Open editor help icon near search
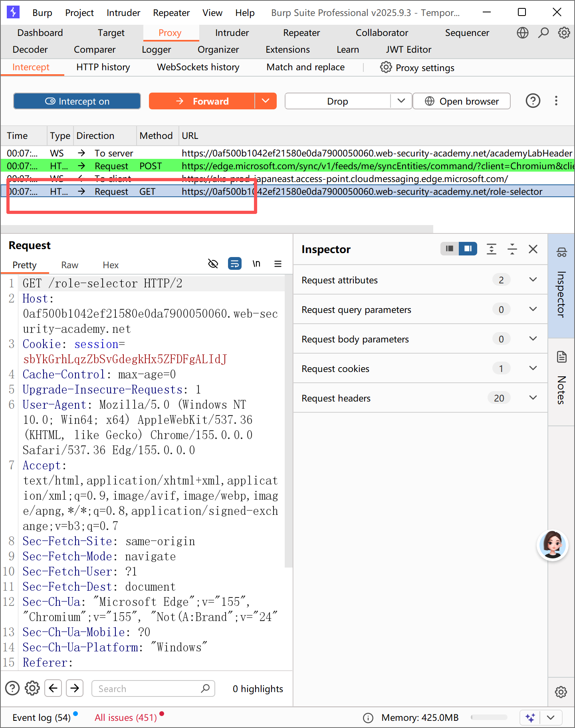 pyautogui.click(x=12, y=688)
